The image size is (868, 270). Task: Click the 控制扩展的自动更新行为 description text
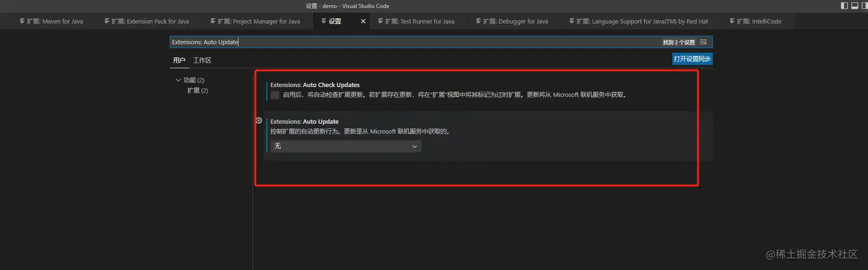pos(360,131)
